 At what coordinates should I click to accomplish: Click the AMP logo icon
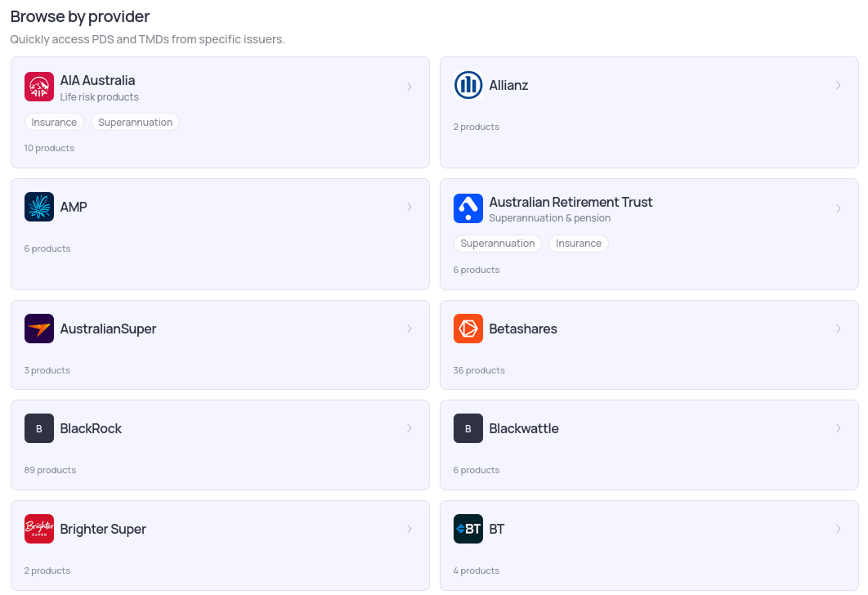coord(38,207)
